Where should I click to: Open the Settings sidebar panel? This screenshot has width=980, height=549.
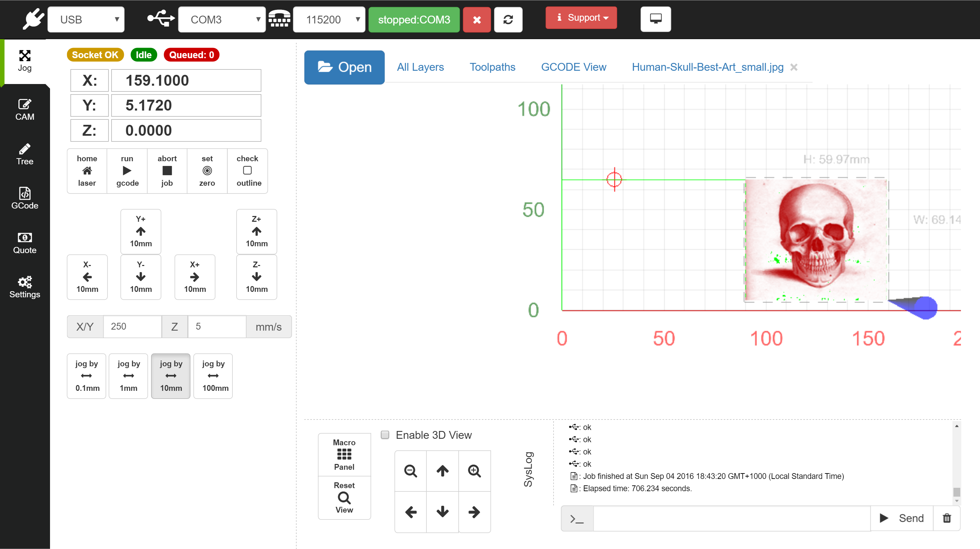(x=25, y=287)
